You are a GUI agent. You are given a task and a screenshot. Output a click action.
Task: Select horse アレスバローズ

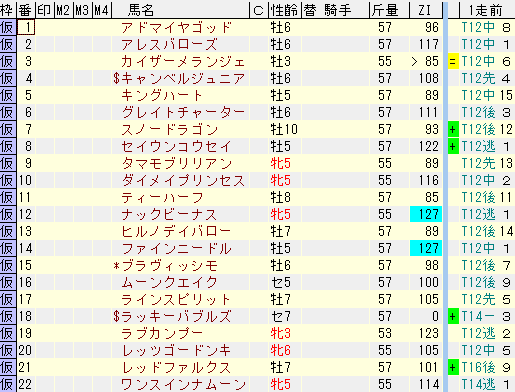[169, 44]
